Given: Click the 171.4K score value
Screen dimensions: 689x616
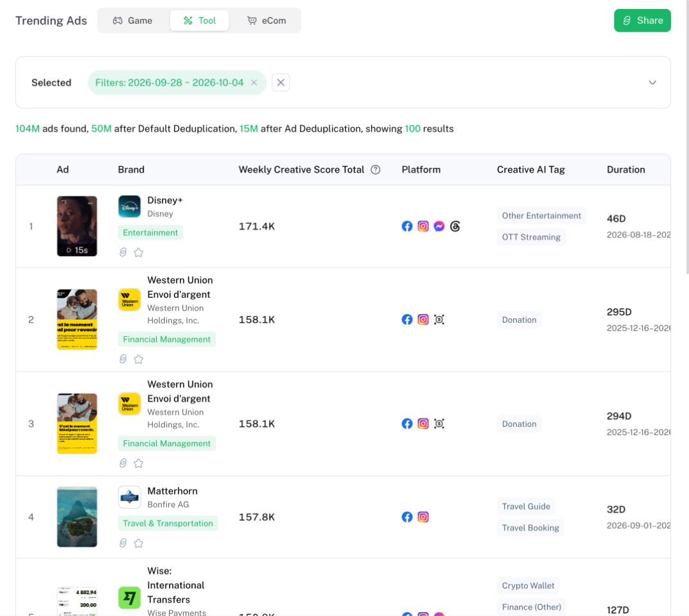Looking at the screenshot, I should coord(257,227).
